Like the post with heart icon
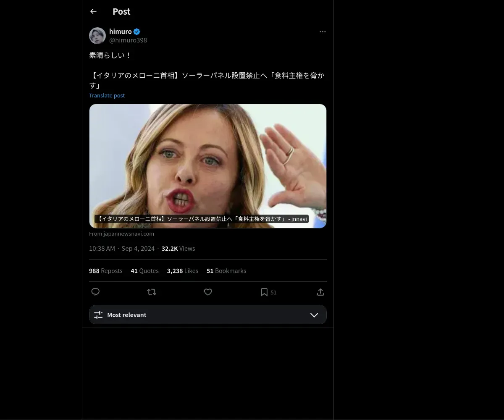Image resolution: width=504 pixels, height=420 pixels. point(208,292)
